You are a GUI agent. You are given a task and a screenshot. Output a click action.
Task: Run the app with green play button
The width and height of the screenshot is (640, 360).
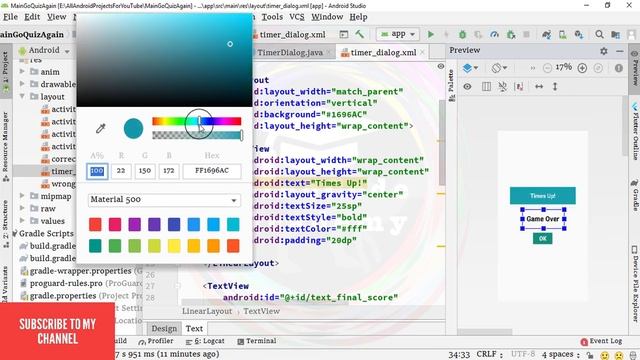pos(431,35)
